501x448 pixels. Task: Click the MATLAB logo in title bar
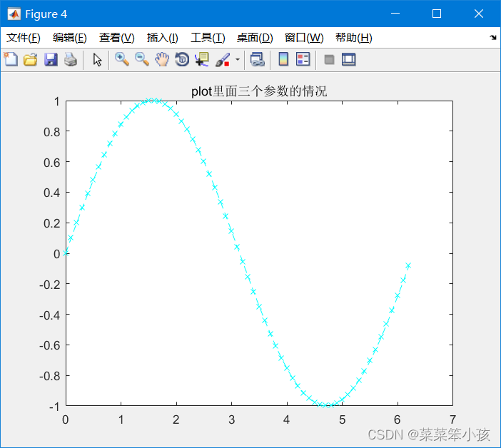14,14
